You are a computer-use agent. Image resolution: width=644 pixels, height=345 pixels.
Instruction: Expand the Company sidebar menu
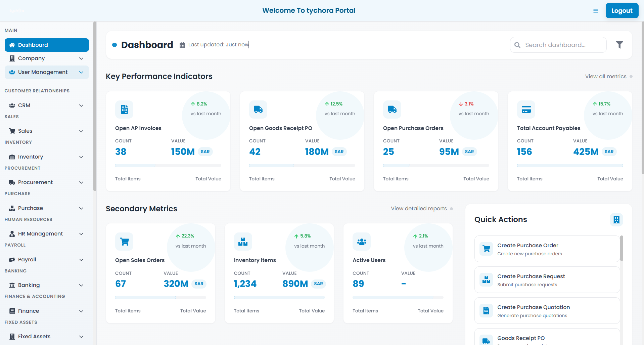(x=47, y=58)
